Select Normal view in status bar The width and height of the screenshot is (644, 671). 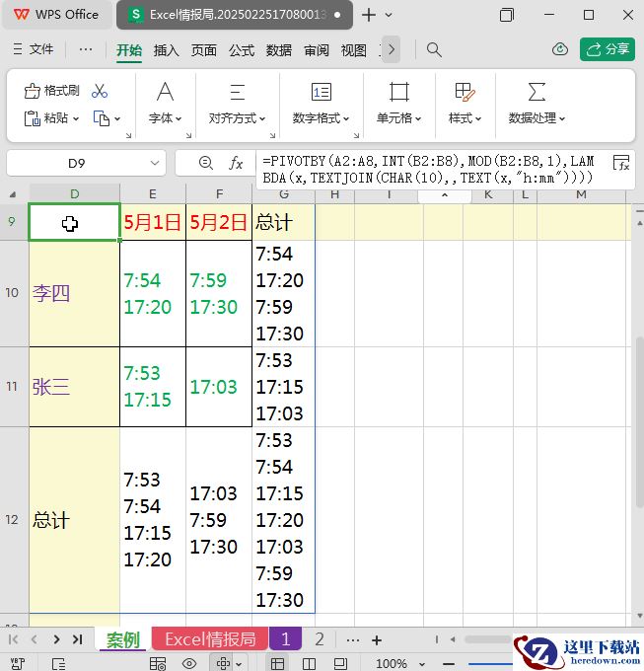(x=277, y=663)
